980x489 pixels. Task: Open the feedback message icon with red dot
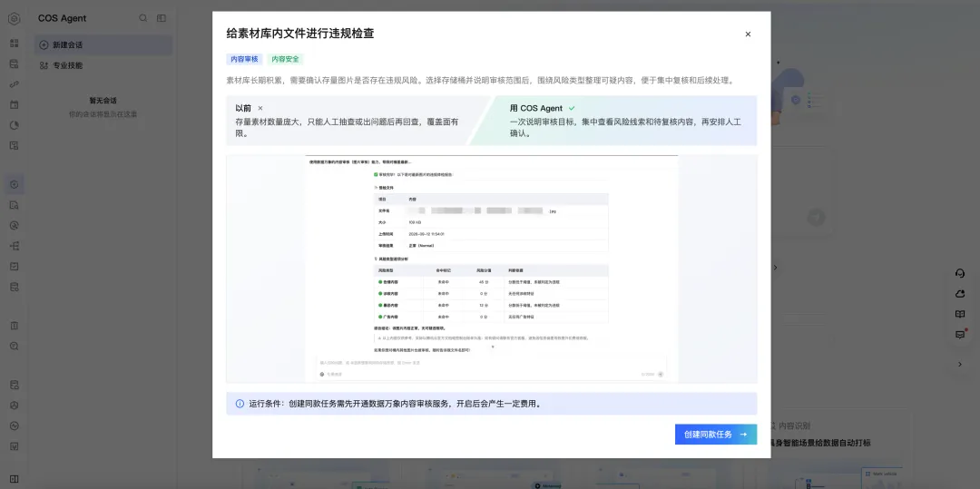960,334
